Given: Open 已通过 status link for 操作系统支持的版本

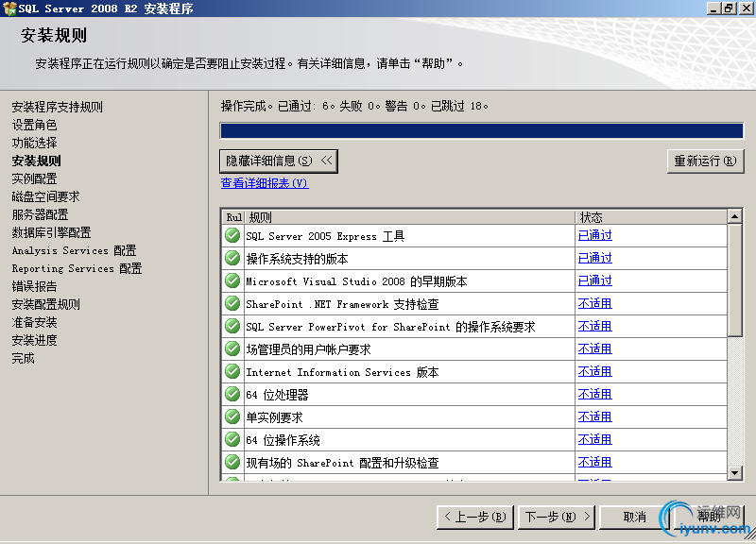Looking at the screenshot, I should pyautogui.click(x=595, y=258).
